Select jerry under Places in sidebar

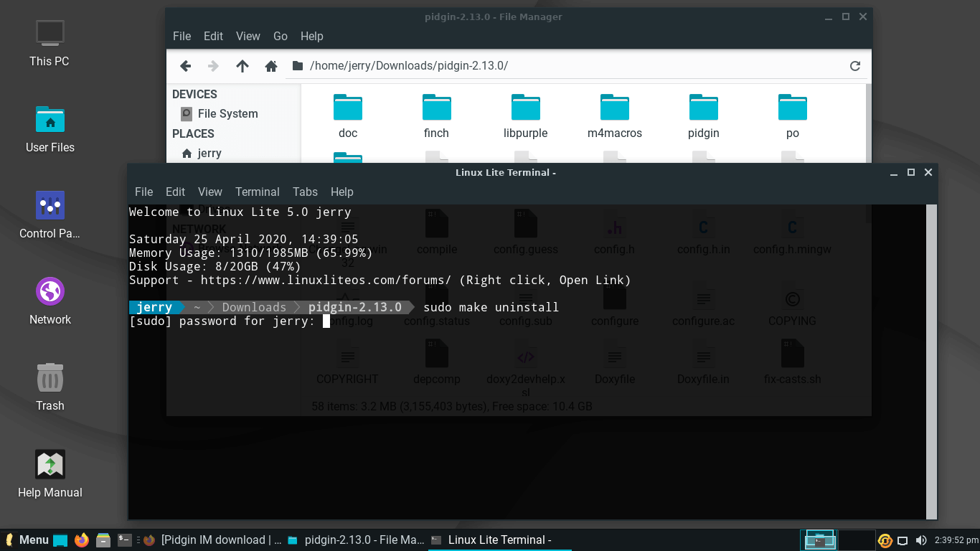coord(209,153)
